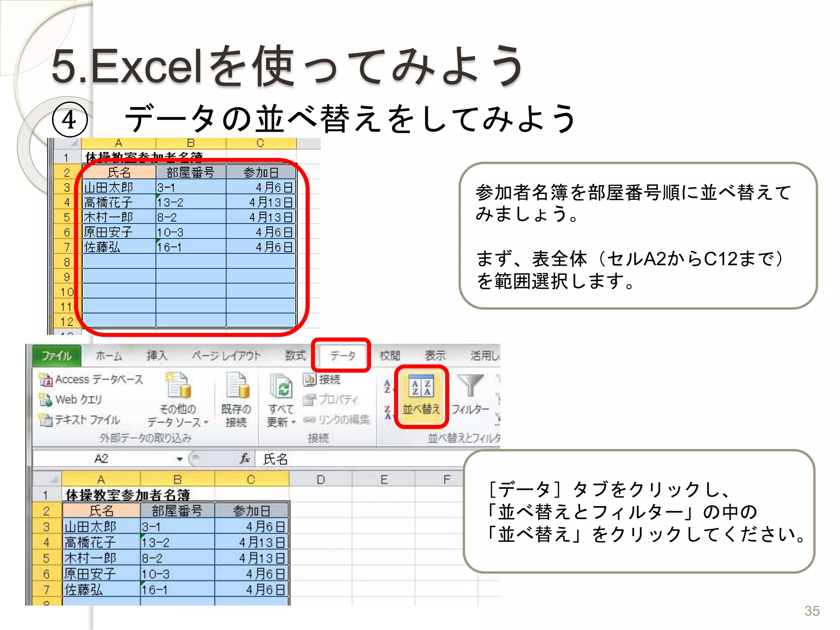Screen dimensions: 840x630
Task: Click the プロパティ icon in ribbon
Action: (310, 399)
